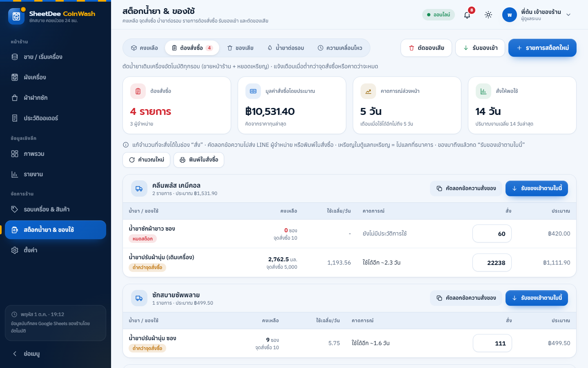Receive goods for คลีนพลัส เคมีคอล order

(x=537, y=188)
